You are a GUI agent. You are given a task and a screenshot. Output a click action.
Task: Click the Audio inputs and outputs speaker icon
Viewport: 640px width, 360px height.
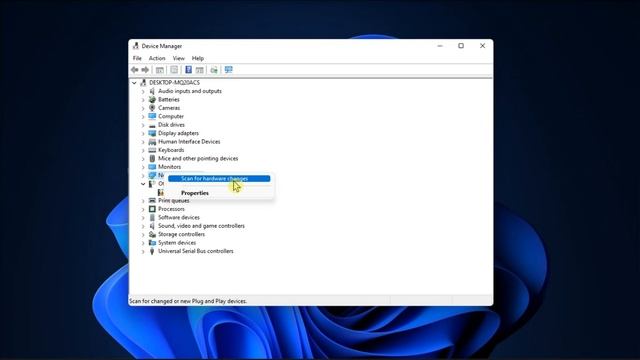point(152,91)
